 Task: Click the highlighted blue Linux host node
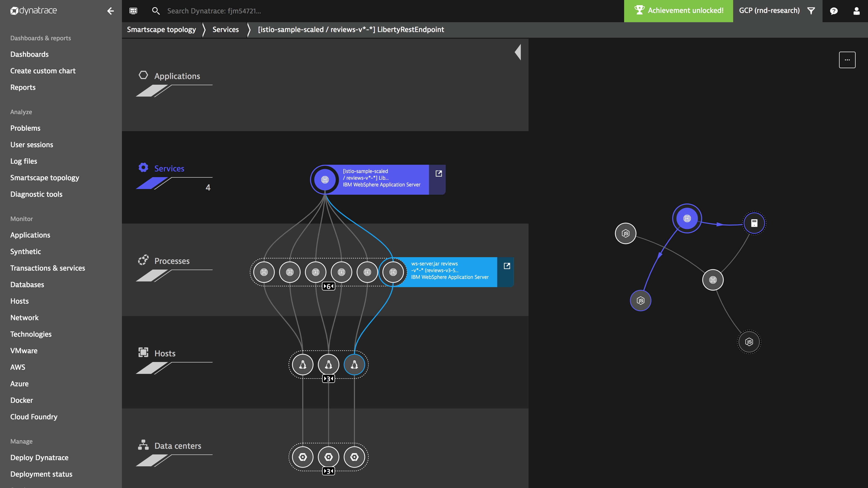click(354, 364)
